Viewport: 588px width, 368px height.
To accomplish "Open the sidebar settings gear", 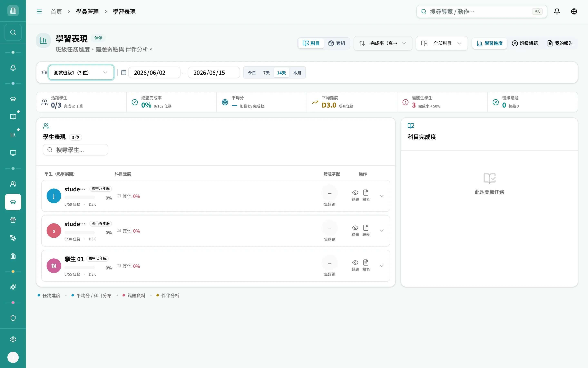I will click(13, 340).
